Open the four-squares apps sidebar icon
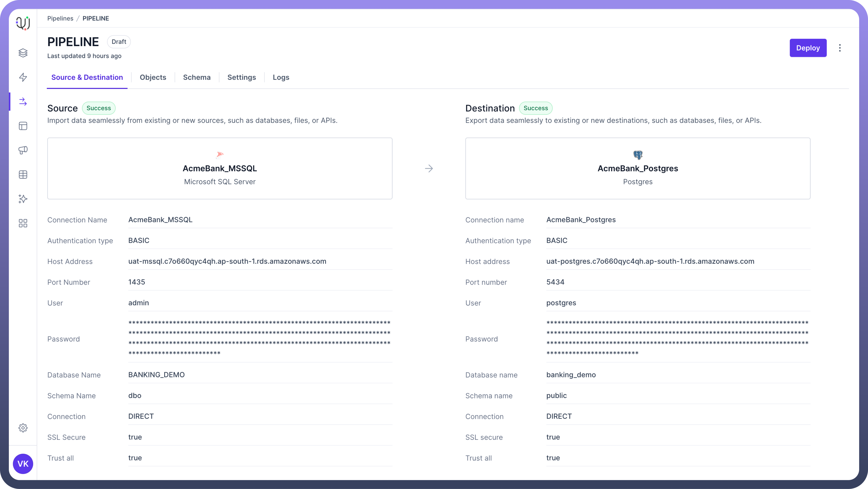The height and width of the screenshot is (489, 868). (x=23, y=223)
